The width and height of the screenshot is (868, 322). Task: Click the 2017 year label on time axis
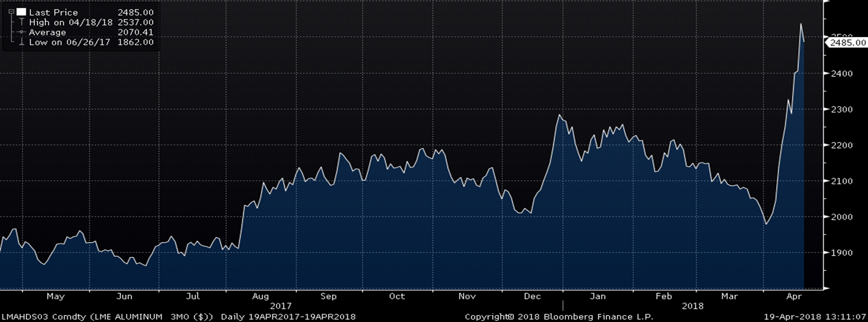coord(281,306)
